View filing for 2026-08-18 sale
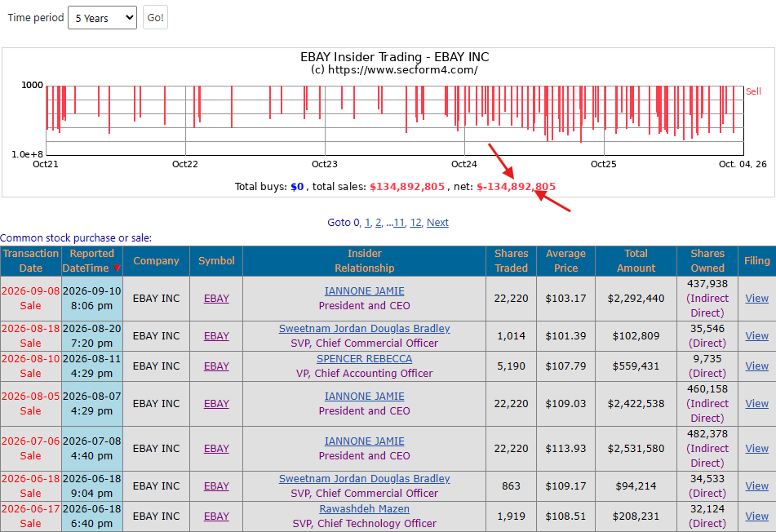Viewport: 776px width, 532px height. [x=757, y=336]
